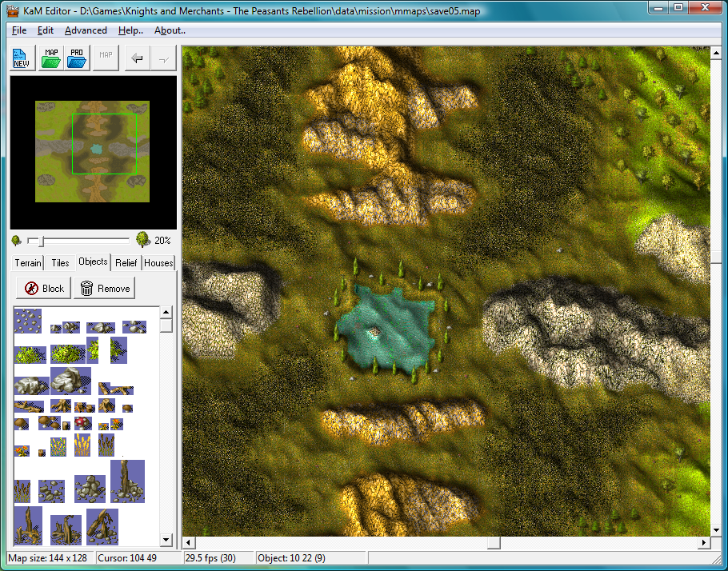Viewport: 728px width, 571px height.
Task: Click the minimap preview of the map
Action: click(92, 151)
